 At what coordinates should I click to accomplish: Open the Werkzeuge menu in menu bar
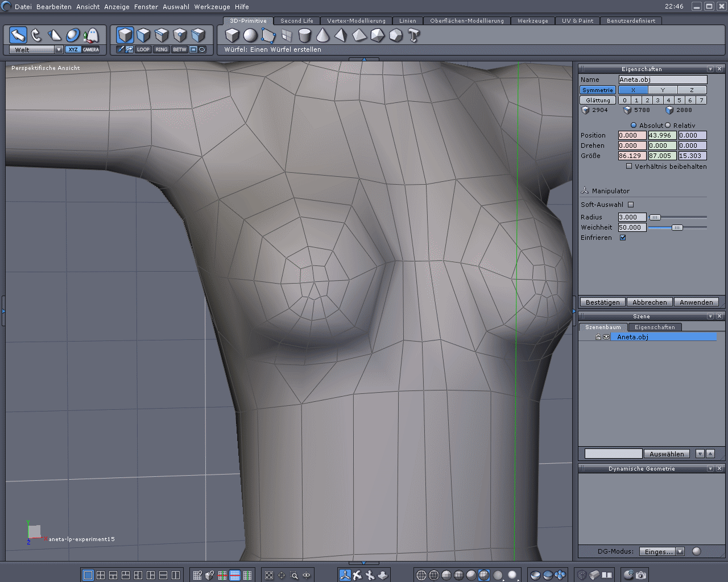[x=212, y=7]
